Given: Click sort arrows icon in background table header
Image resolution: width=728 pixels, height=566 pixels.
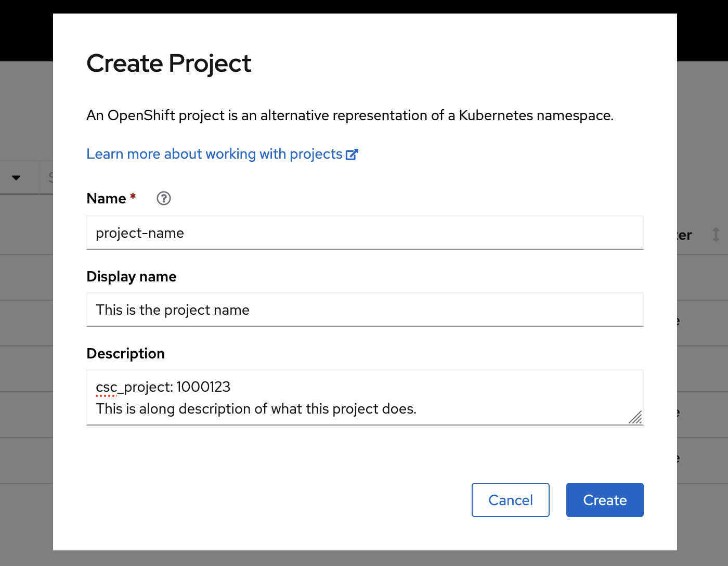Looking at the screenshot, I should click(716, 235).
